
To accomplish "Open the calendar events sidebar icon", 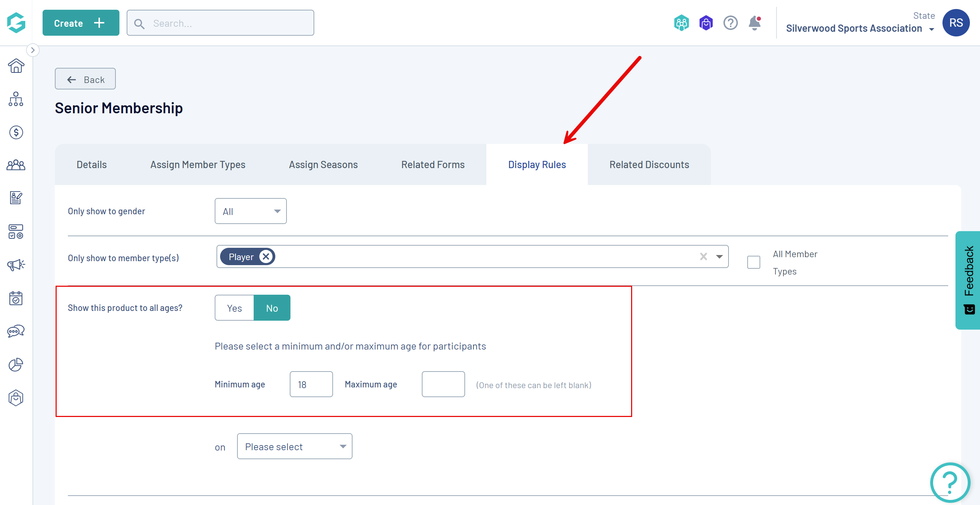I will (16, 298).
